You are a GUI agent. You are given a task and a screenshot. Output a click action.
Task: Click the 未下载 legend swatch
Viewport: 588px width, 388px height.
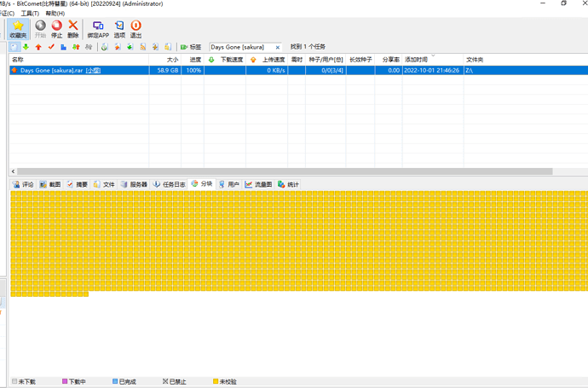click(x=14, y=381)
